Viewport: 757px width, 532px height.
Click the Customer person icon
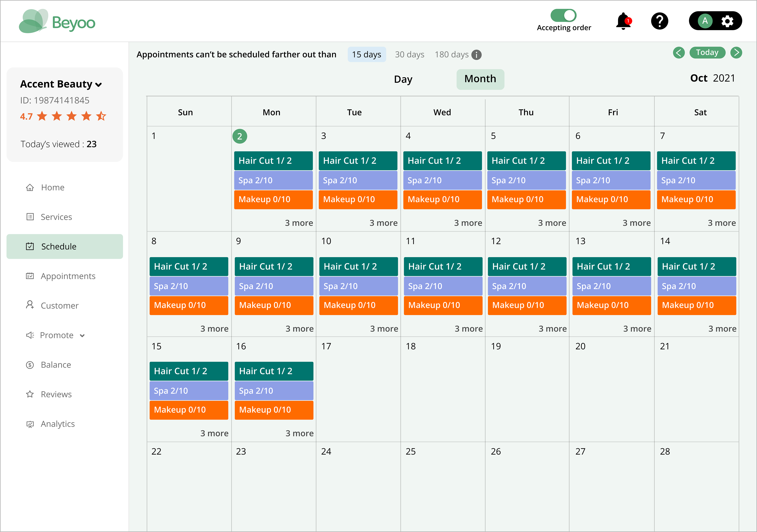tap(30, 305)
